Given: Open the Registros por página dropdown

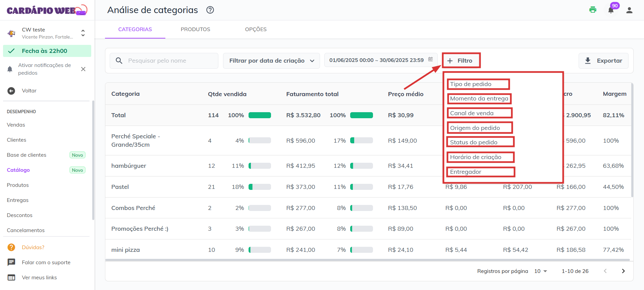Looking at the screenshot, I should (x=540, y=271).
